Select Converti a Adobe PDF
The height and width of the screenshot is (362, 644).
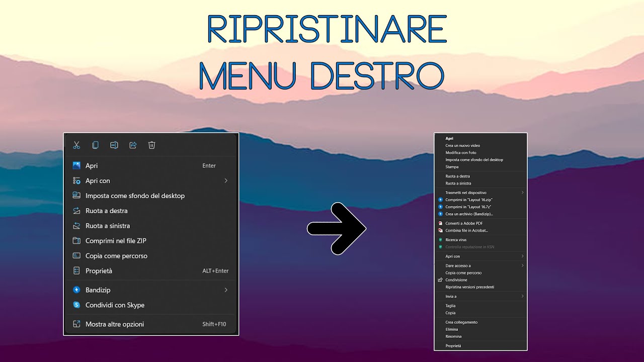pyautogui.click(x=464, y=223)
